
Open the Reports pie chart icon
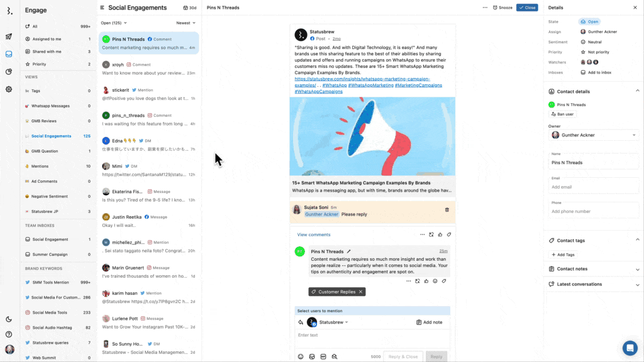point(9,72)
